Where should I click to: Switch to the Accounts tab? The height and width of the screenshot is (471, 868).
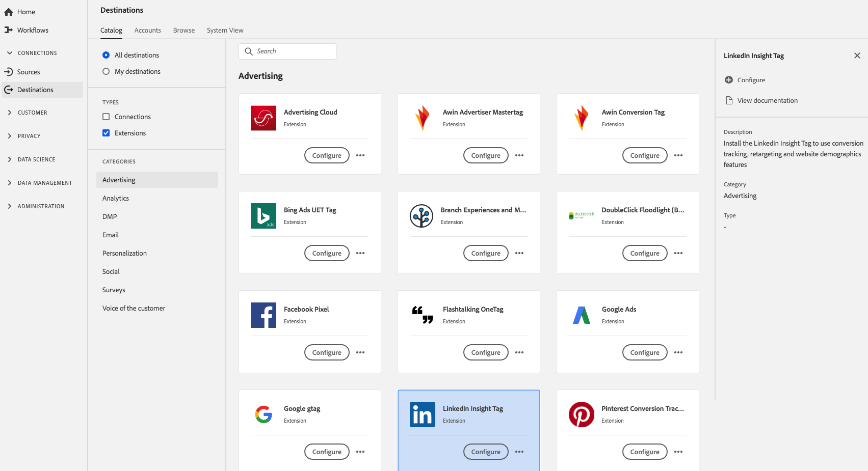pyautogui.click(x=147, y=30)
